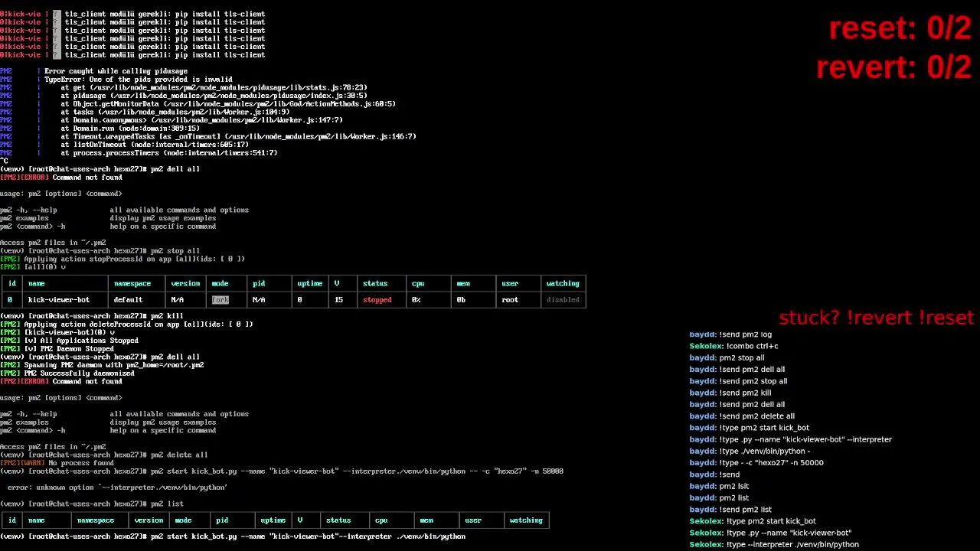The image size is (980, 551).
Task: Click baydd's '!type - -c "hexo27" -n 50000' message
Action: [756, 463]
